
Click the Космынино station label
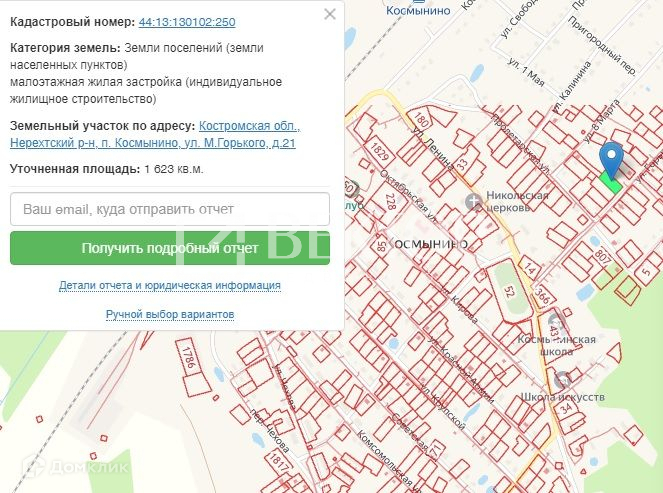pos(418,8)
